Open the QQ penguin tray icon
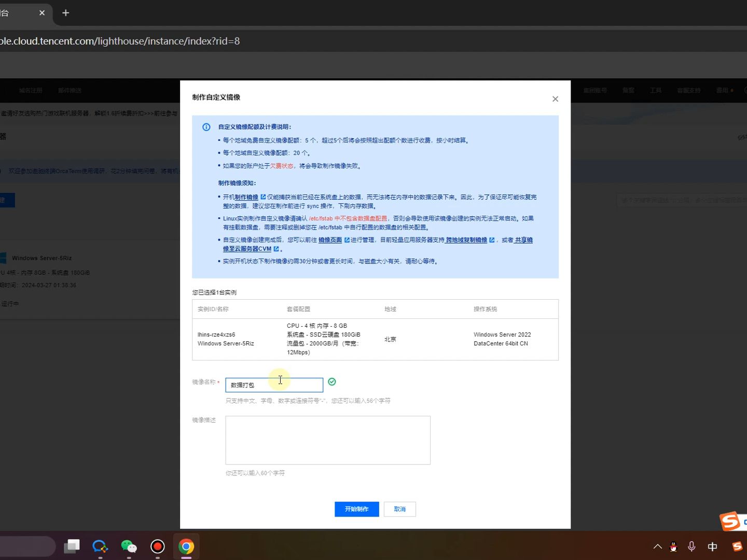 [674, 547]
